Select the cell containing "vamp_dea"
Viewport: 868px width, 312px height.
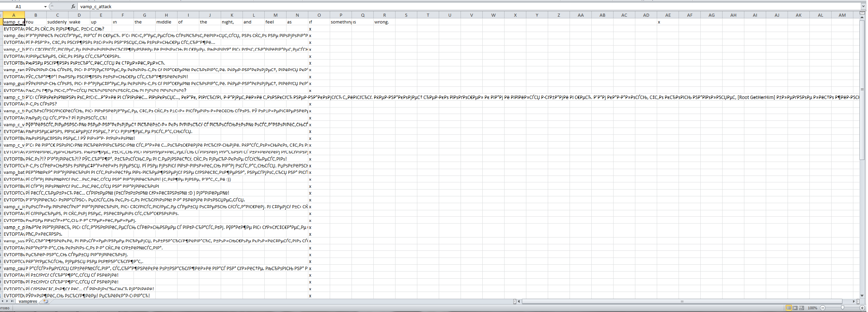click(x=14, y=36)
